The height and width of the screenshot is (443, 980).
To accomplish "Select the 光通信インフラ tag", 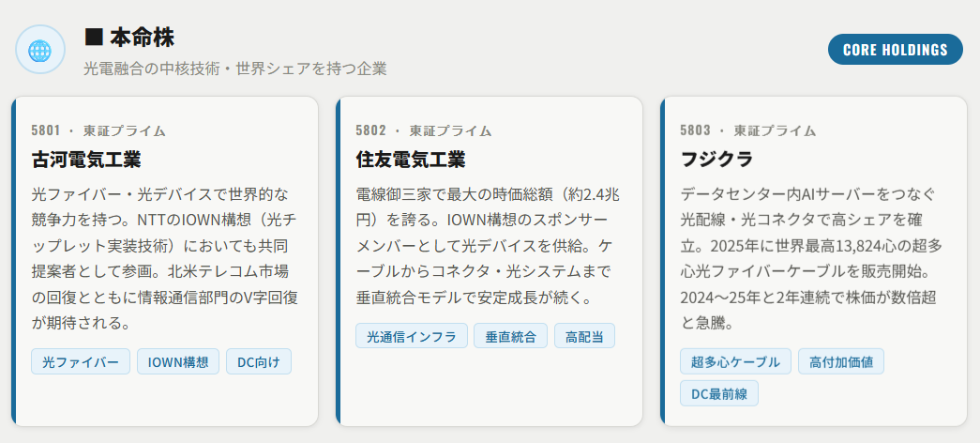I will click(x=411, y=336).
